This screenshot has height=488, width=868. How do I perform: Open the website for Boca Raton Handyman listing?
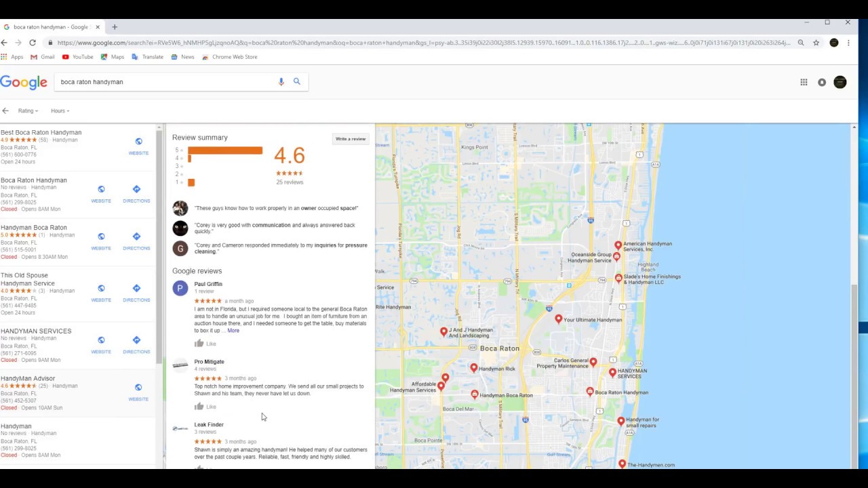(101, 195)
